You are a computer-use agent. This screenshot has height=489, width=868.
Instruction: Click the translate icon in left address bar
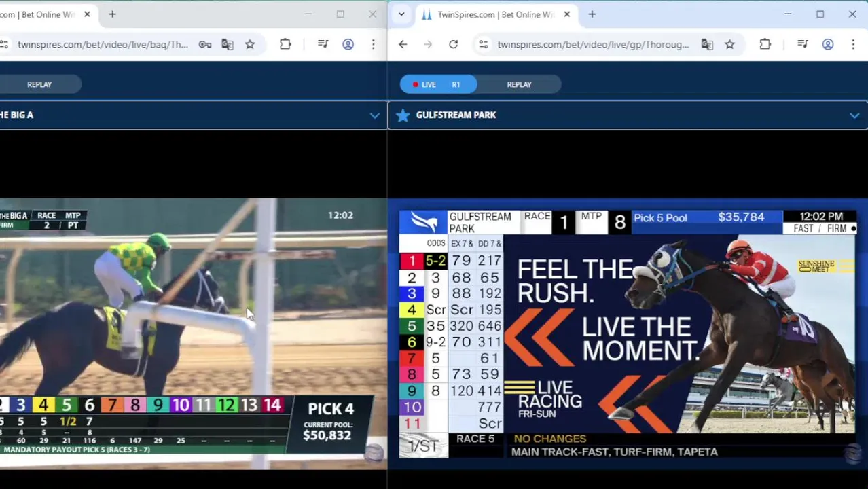pyautogui.click(x=228, y=45)
